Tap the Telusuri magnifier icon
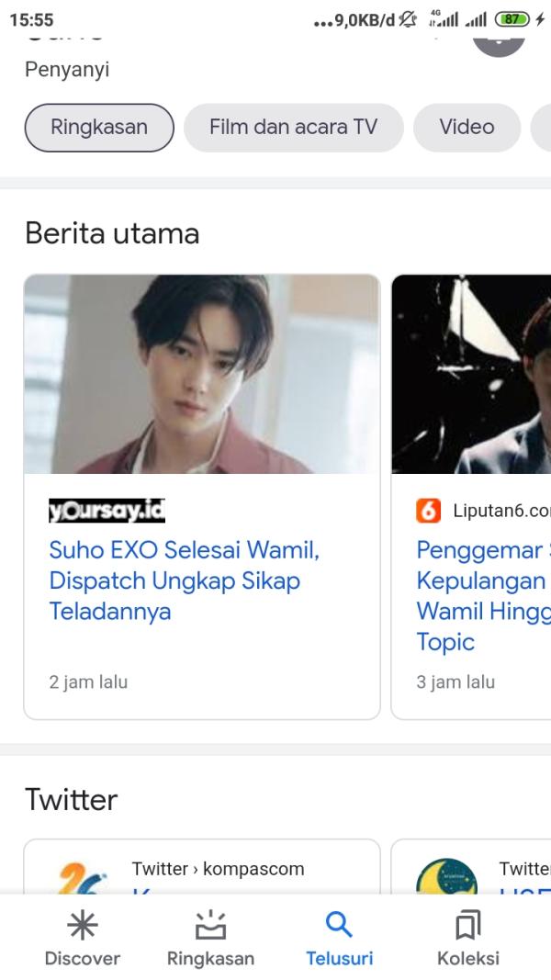The height and width of the screenshot is (980, 551). click(x=339, y=925)
